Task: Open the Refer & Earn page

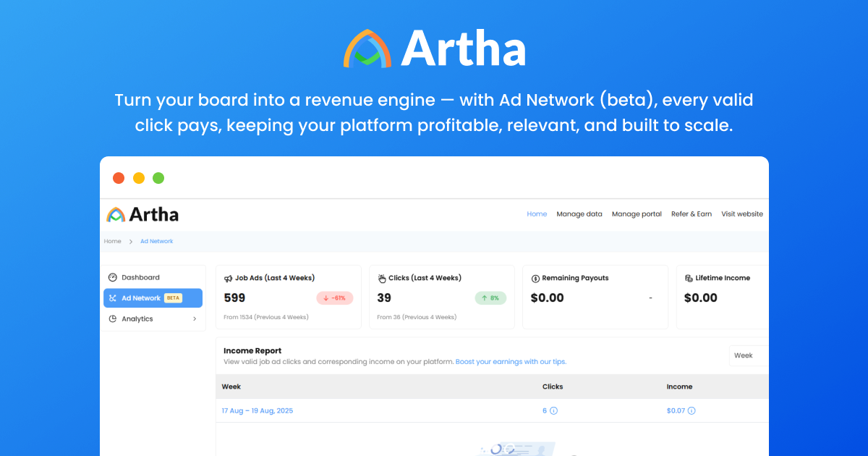Action: coord(691,214)
